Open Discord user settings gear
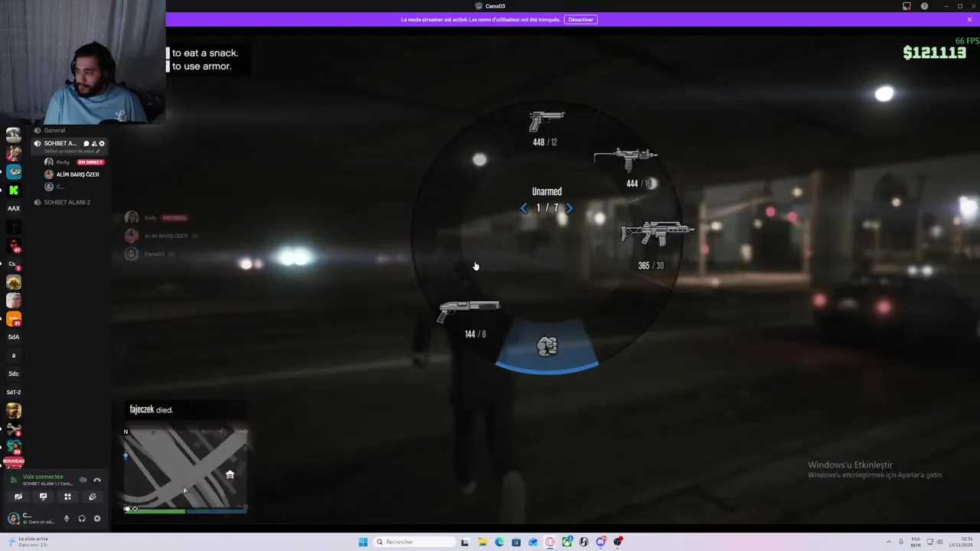The height and width of the screenshot is (551, 980). click(x=97, y=519)
